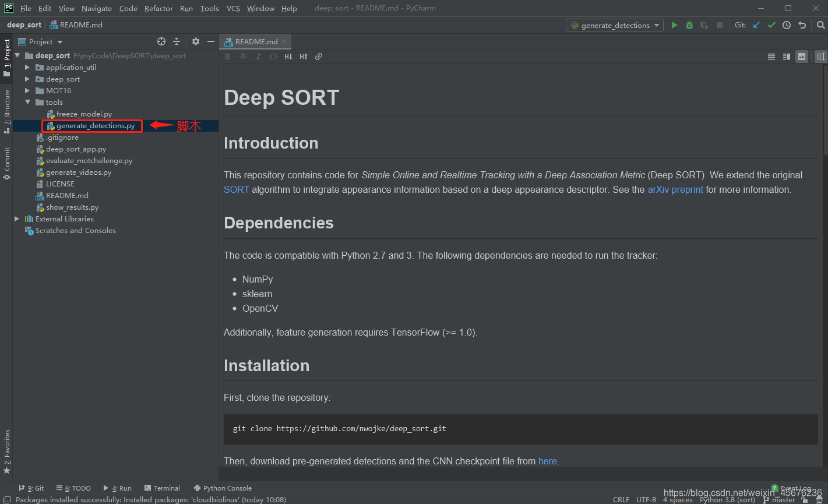Follow the SORT link in the README
The height and width of the screenshot is (504, 828).
(x=236, y=189)
